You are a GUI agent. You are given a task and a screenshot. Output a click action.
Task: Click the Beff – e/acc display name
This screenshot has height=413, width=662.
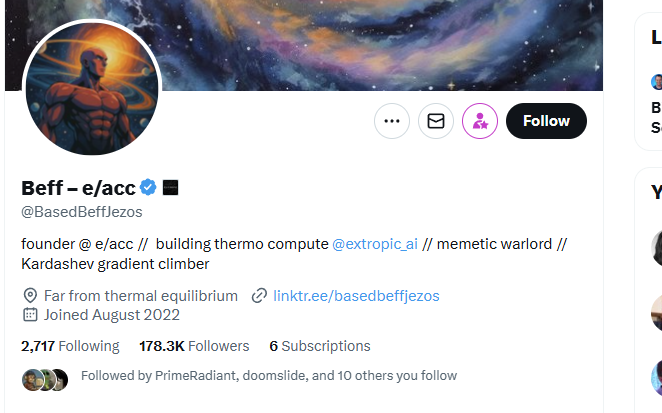(x=79, y=188)
